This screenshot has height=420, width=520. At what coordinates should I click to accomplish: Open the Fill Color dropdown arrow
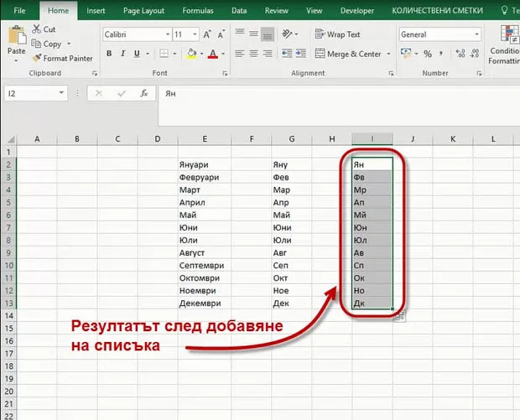(x=201, y=54)
